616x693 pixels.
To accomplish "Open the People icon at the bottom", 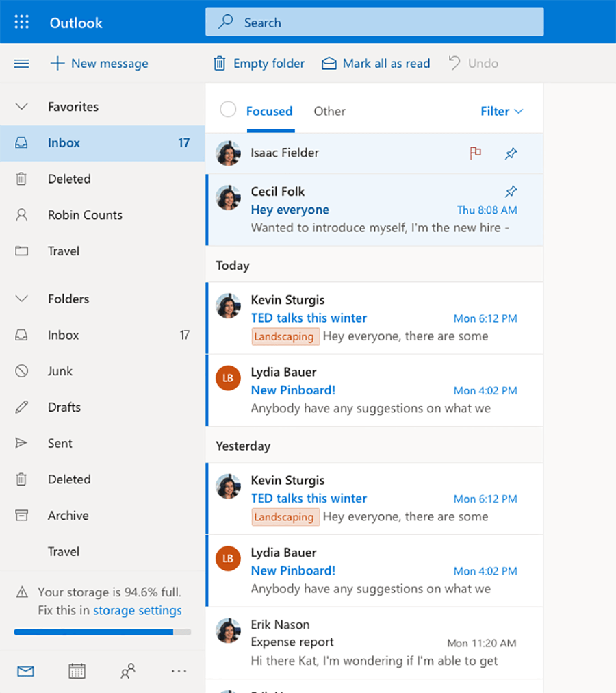I will pyautogui.click(x=128, y=671).
